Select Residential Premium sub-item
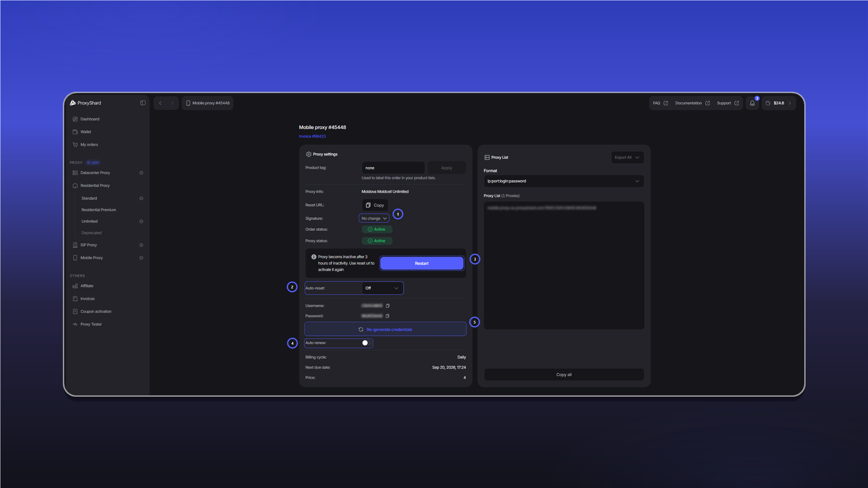The image size is (868, 488). coord(99,210)
